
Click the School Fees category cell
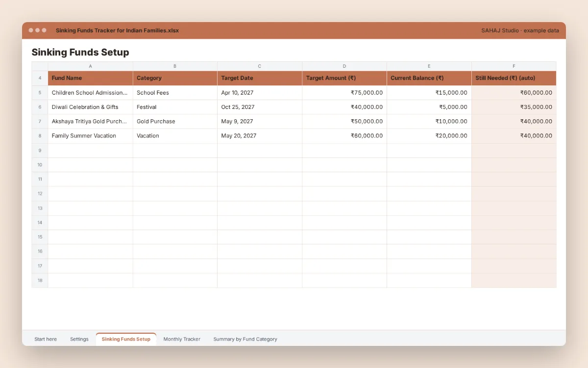click(175, 93)
